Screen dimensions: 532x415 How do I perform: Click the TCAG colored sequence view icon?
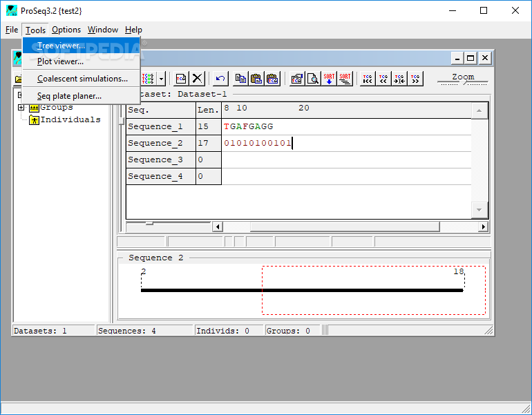tap(148, 79)
